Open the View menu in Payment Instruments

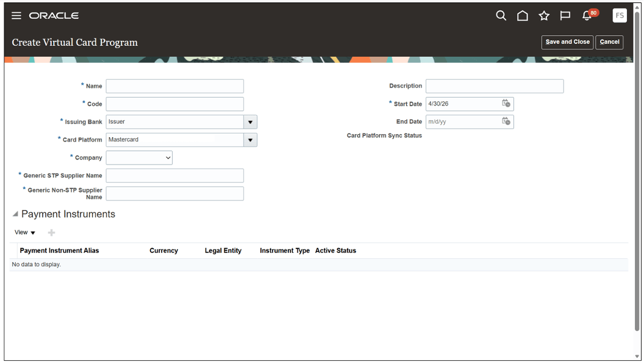(x=24, y=232)
